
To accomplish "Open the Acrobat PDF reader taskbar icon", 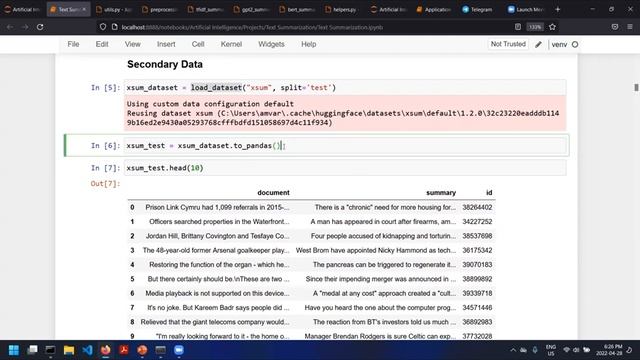I will [x=124, y=350].
